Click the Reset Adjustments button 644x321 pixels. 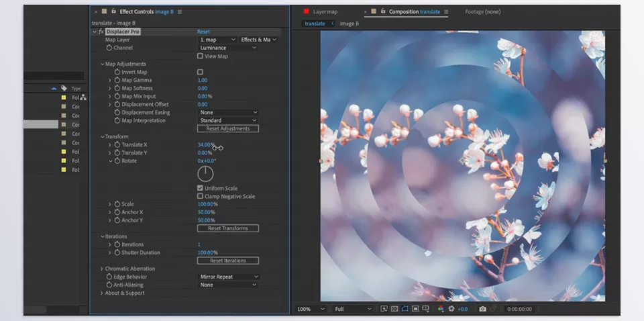pyautogui.click(x=228, y=129)
